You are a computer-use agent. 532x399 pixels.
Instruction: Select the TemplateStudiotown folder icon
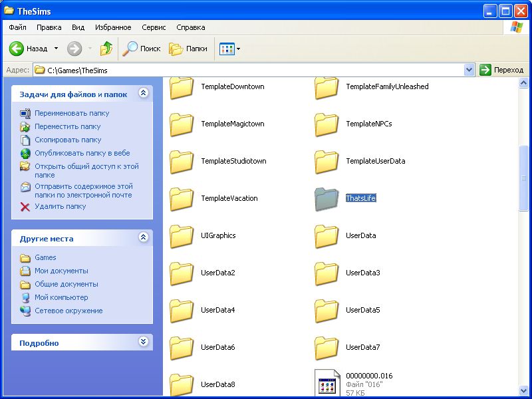pos(182,162)
